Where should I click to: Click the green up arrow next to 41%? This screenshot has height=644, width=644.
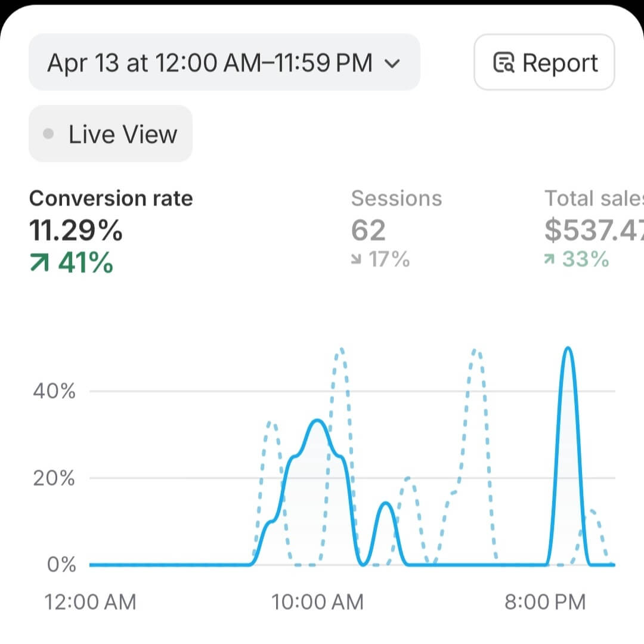click(39, 263)
